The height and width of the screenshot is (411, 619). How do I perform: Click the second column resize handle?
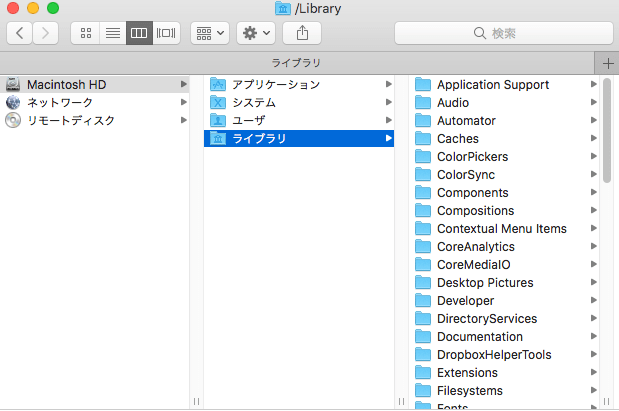[x=401, y=402]
